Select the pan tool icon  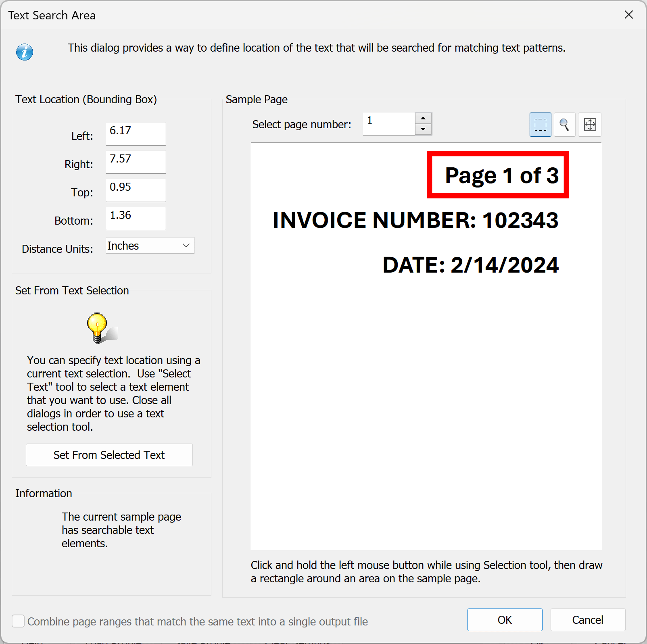[589, 125]
